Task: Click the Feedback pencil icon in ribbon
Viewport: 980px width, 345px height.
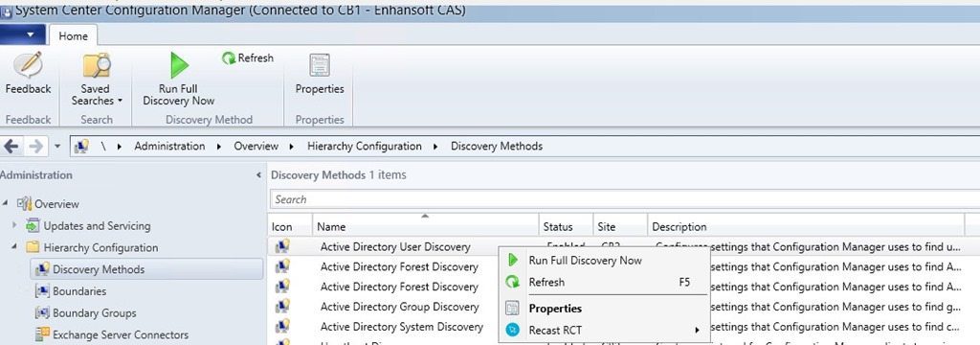Action: point(28,64)
